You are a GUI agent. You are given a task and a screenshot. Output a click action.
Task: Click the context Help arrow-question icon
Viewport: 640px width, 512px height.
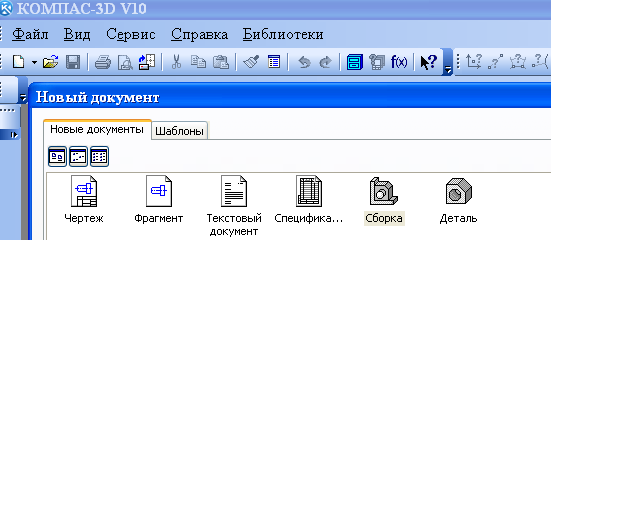429,62
